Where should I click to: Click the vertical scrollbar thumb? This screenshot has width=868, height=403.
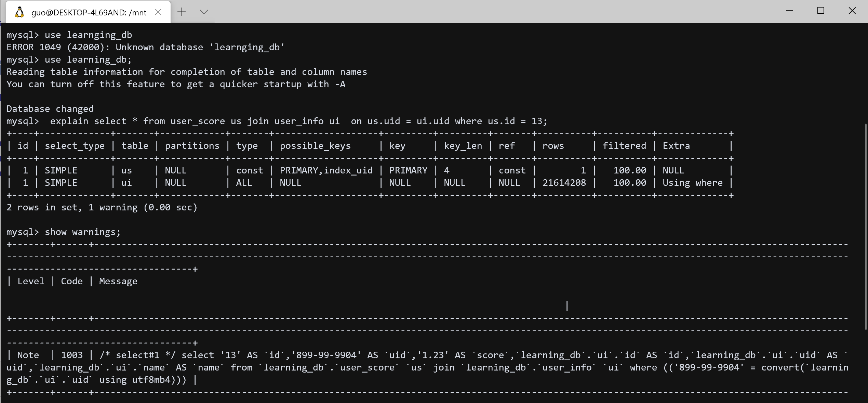[866, 226]
